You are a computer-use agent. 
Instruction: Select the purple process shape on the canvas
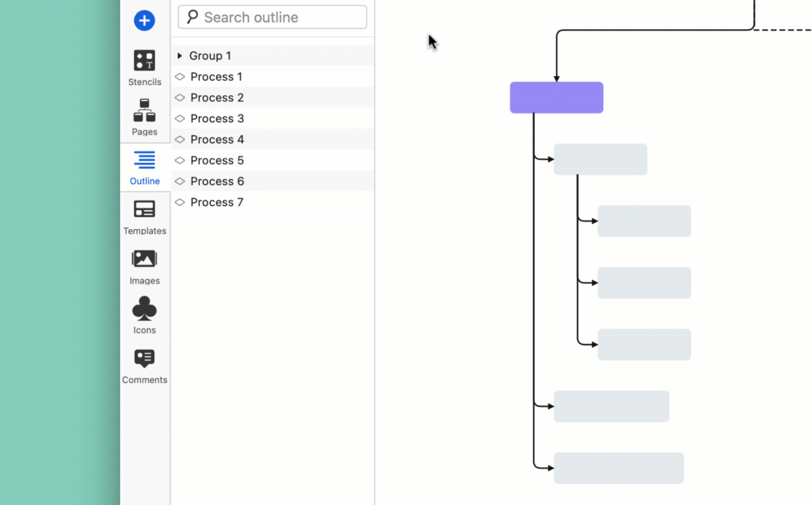tap(556, 97)
